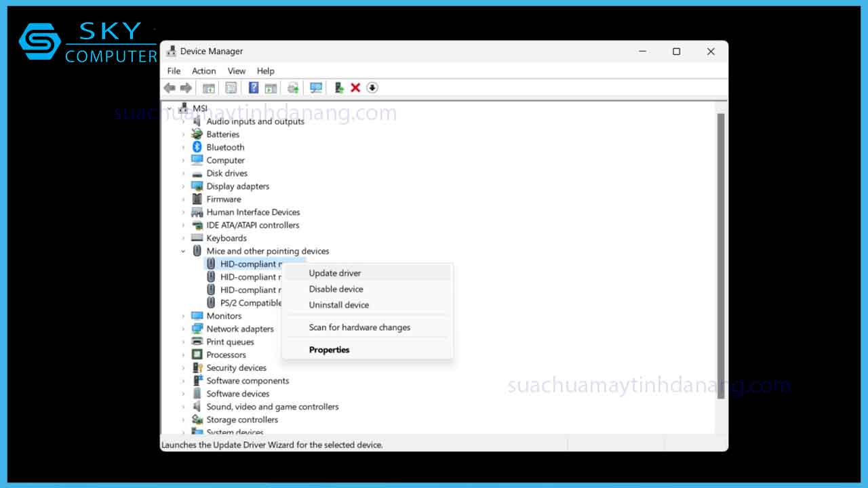Click the printer icon in the toolbar
Screen dimensions: 868x488
293,88
